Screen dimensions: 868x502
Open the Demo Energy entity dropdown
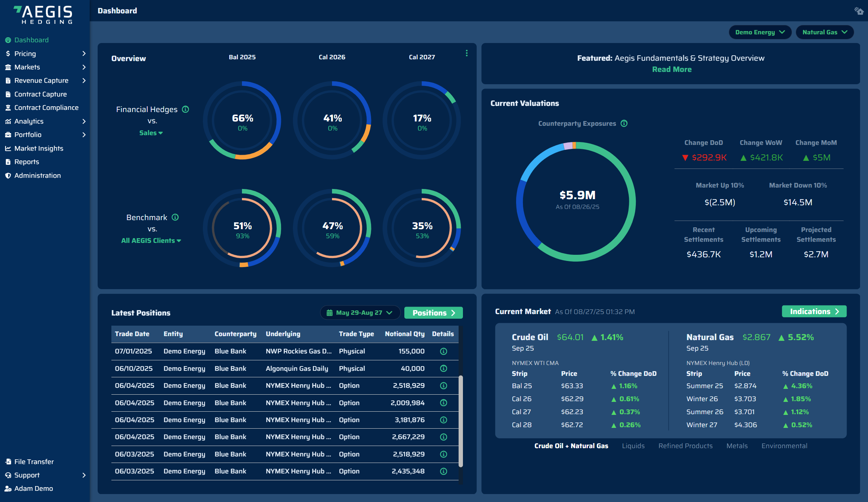click(760, 32)
